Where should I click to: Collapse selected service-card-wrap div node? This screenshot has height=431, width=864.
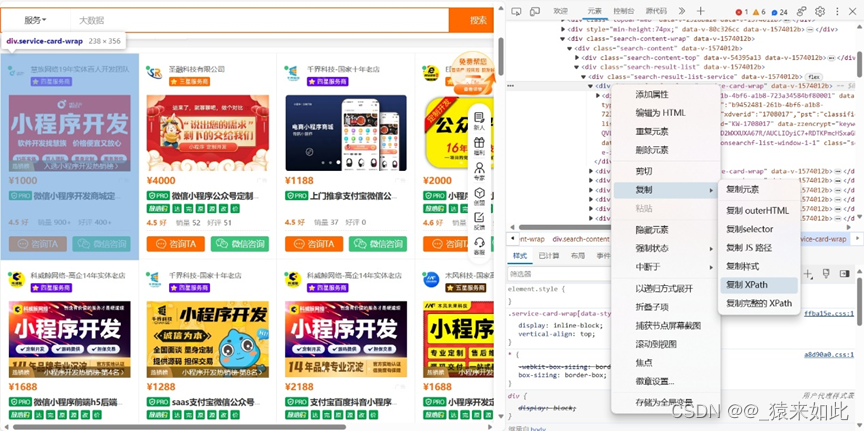point(591,86)
